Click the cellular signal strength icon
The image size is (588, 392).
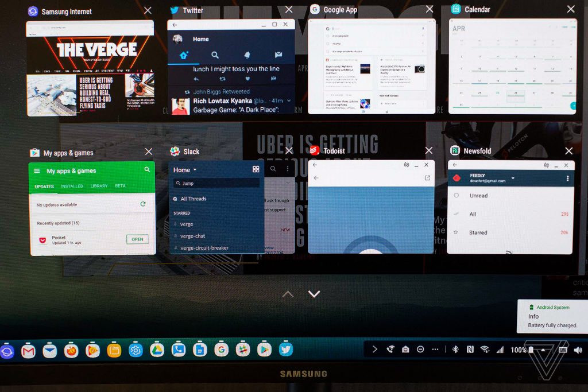[500, 350]
